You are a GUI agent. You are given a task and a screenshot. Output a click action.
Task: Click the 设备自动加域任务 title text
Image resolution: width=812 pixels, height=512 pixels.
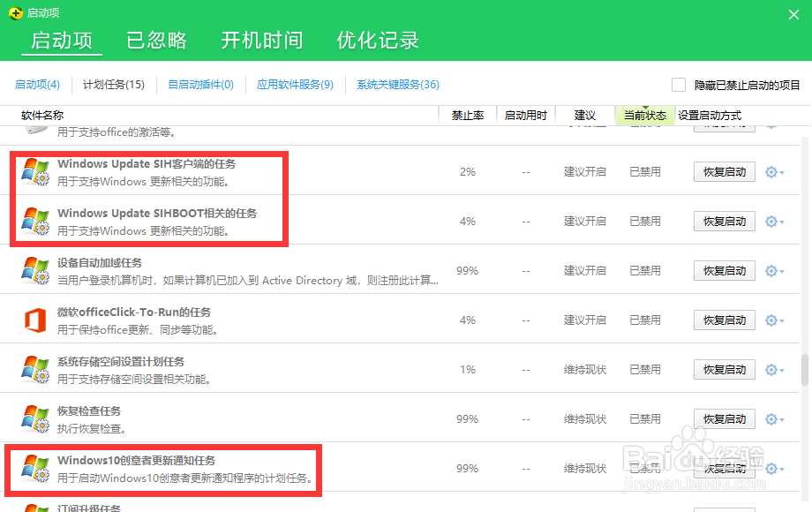100,262
